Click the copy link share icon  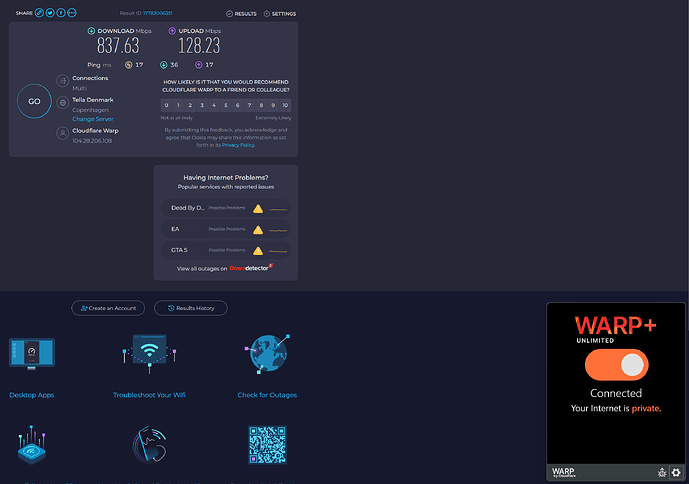(39, 13)
